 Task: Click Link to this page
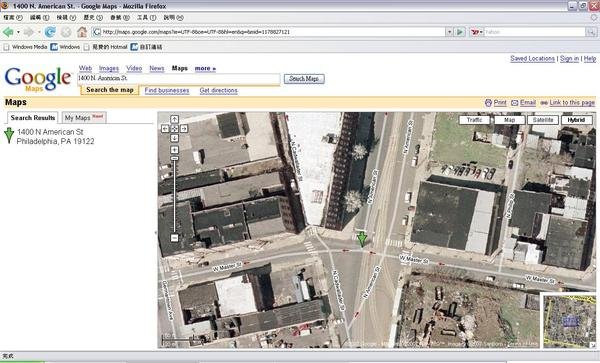[x=572, y=103]
